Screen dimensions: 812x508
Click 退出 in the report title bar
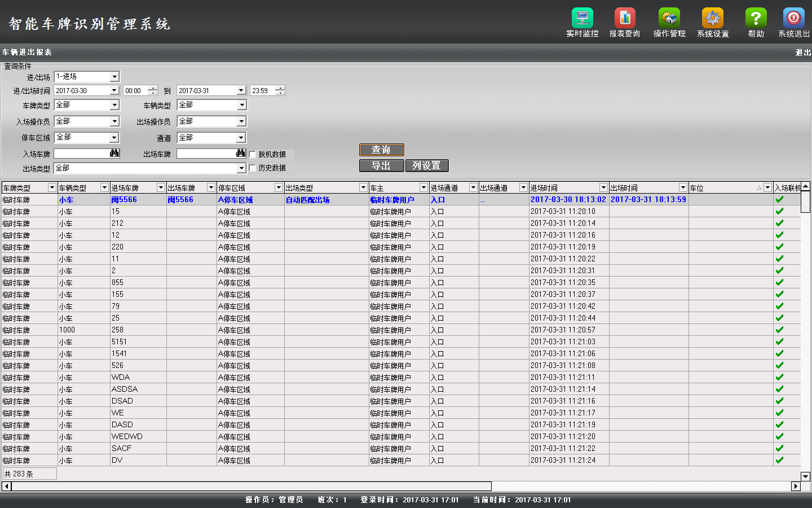coord(803,52)
